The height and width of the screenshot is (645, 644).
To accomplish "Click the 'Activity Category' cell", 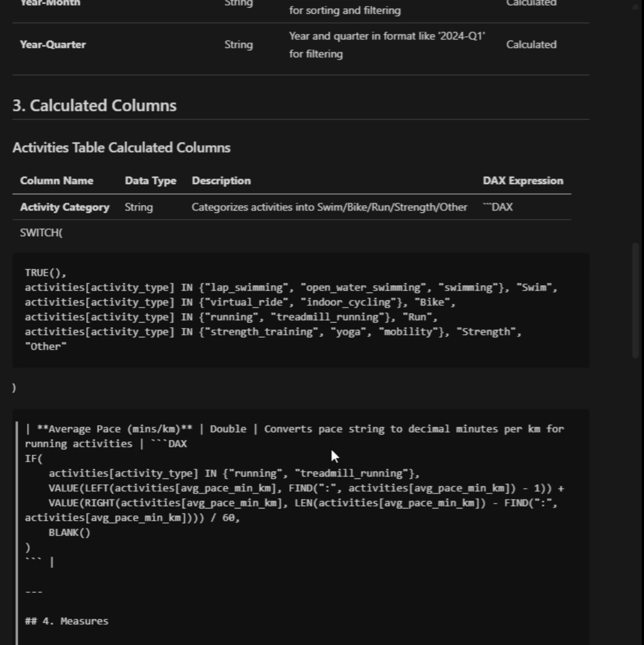I will tap(65, 207).
